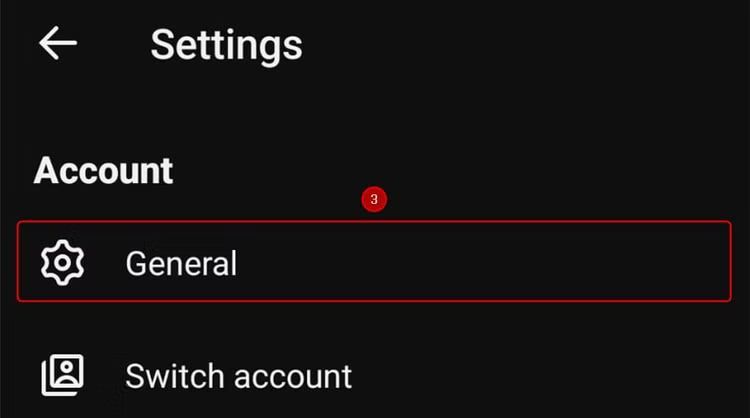
Task: Click the red step 3 badge
Action: point(374,200)
